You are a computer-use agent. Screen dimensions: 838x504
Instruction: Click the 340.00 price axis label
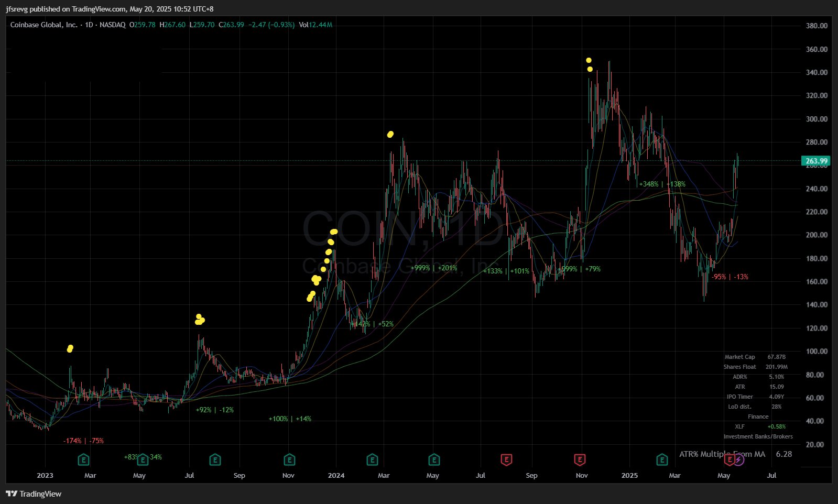817,72
